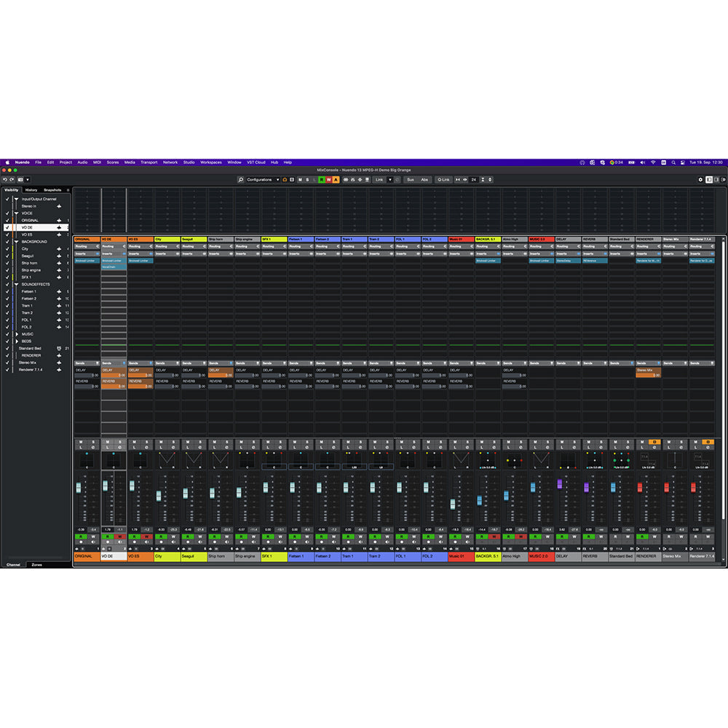
Task: Expand the MUSIC folder
Action: pyautogui.click(x=17, y=334)
